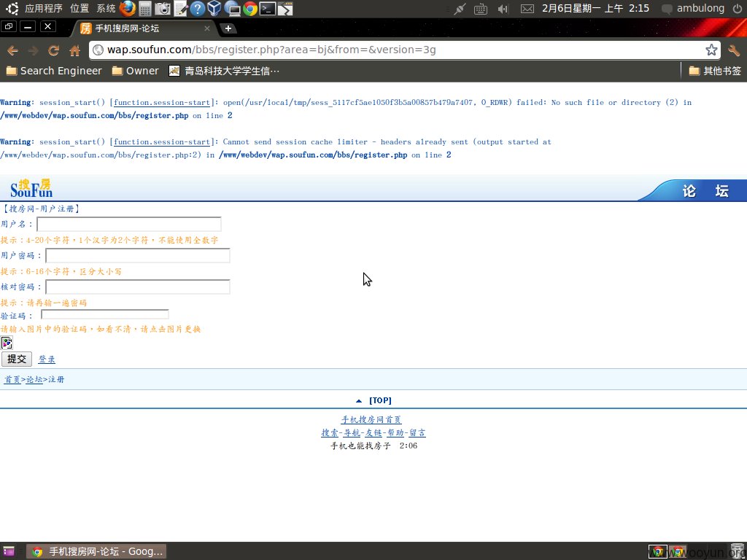Click the 注册 breadcrumb text
Viewport: 747px width, 560px height.
[56, 379]
